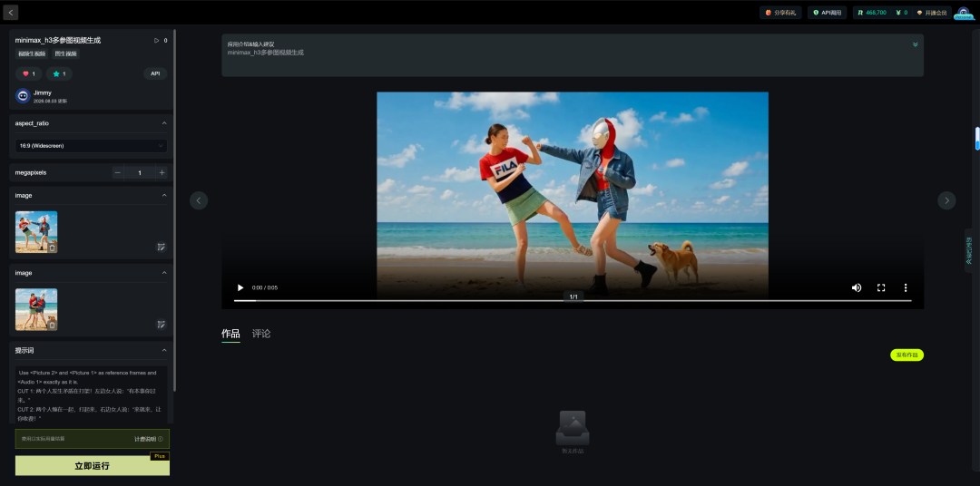Collapse the 提示词 prompt section
This screenshot has height=486, width=980.
(x=164, y=350)
